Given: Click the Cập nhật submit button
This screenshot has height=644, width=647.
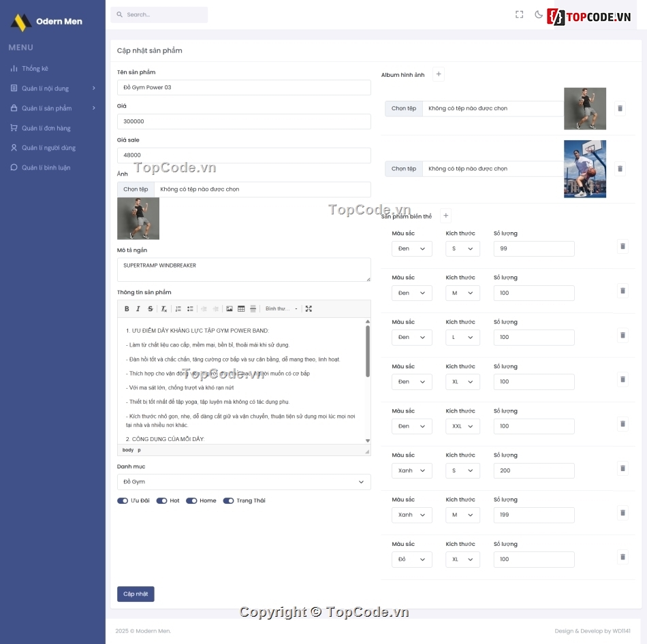Looking at the screenshot, I should 136,594.
